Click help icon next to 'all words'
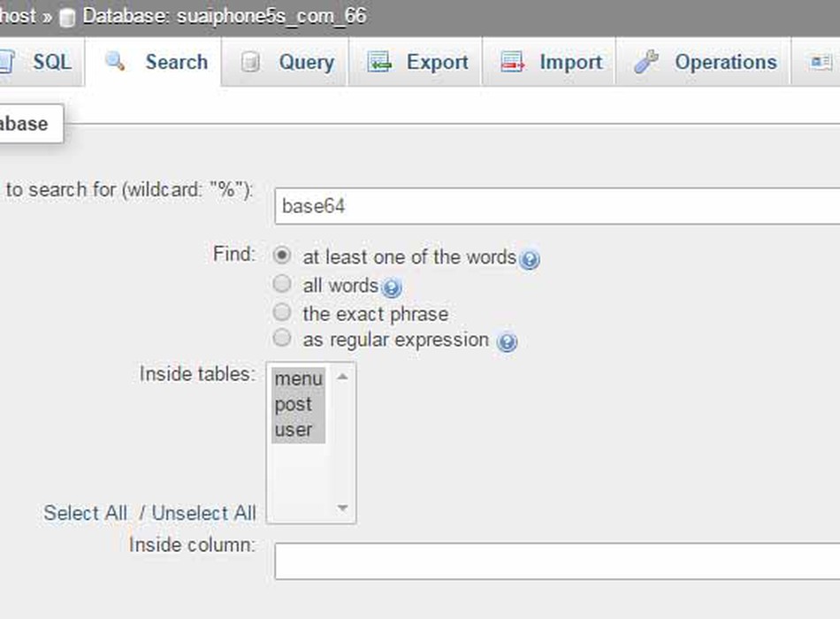Screen dimensions: 840x619 coord(392,287)
